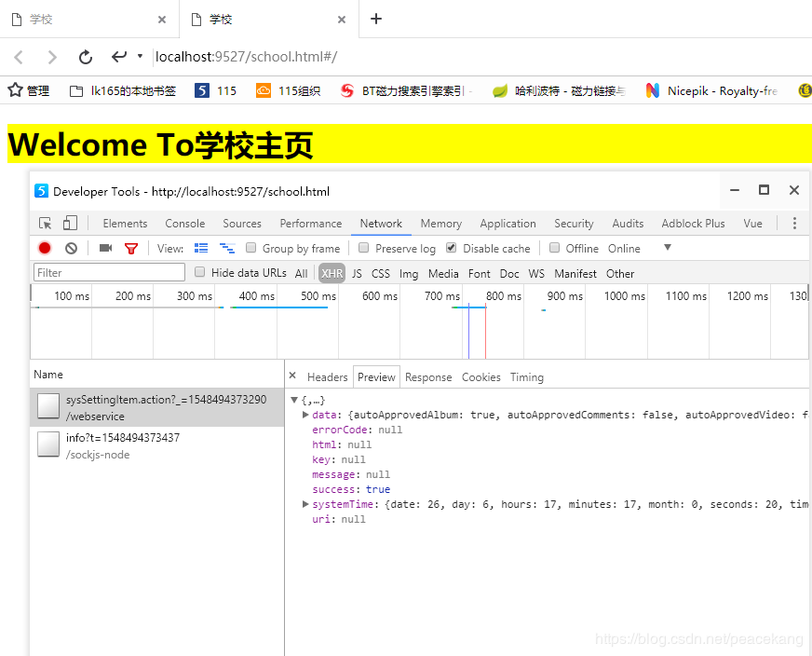This screenshot has width=812, height=656.
Task: Uncheck the Disable cache checkbox
Action: tap(451, 248)
